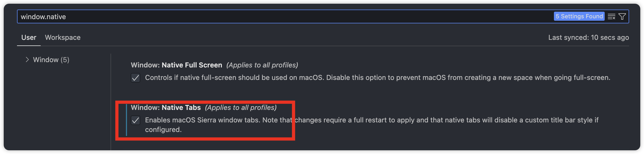
Task: Click Applies to all profiles beside Native Tabs
Action: click(241, 108)
